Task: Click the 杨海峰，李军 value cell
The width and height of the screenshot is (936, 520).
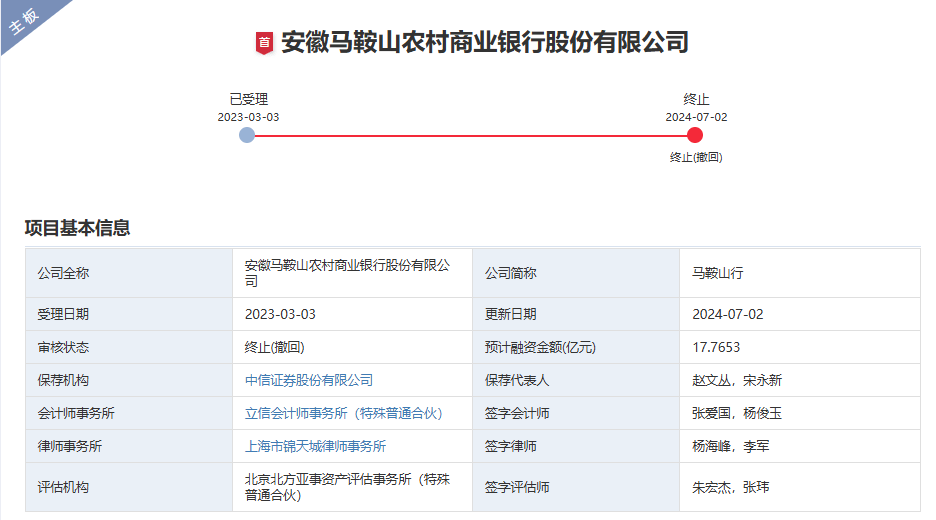Action: point(800,446)
